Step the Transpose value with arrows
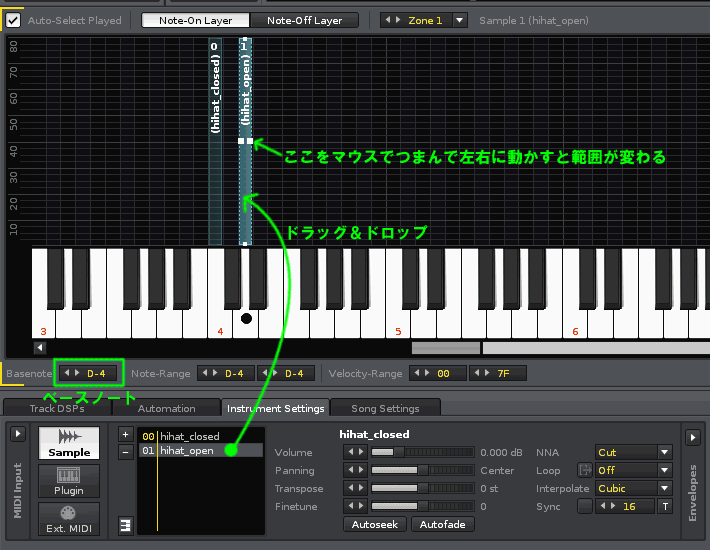The height and width of the screenshot is (550, 710). 355,488
